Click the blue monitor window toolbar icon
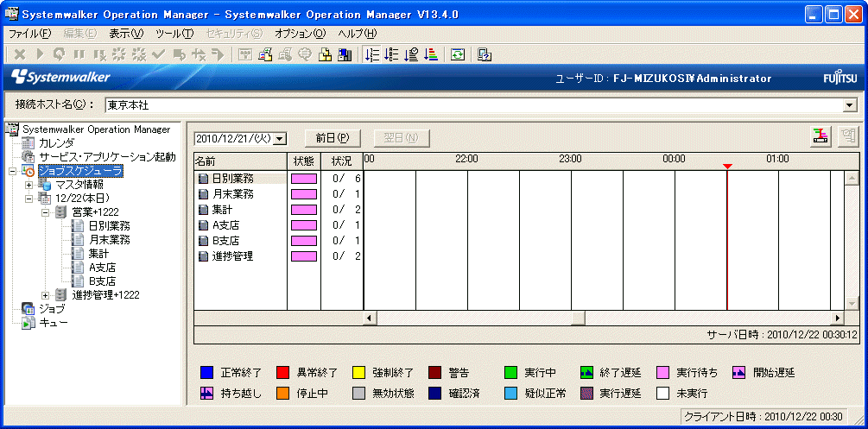 click(345, 54)
